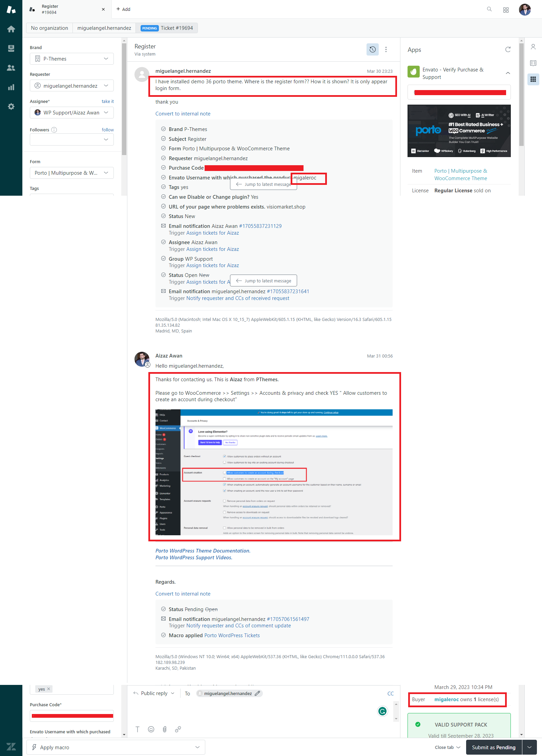Viewport: 542px width, 756px height.
Task: Click the Followers info icon
Action: [x=54, y=130]
